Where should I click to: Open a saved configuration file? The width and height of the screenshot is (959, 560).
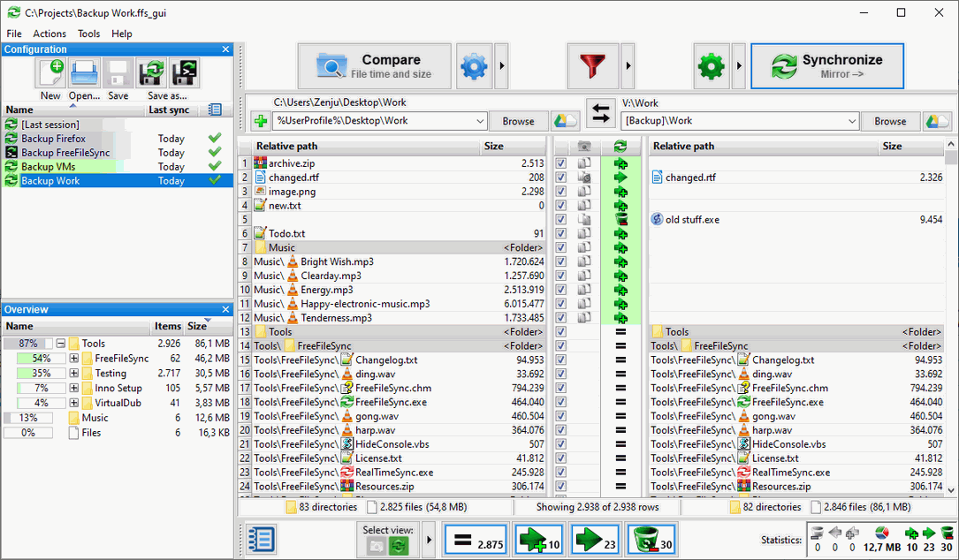point(84,73)
